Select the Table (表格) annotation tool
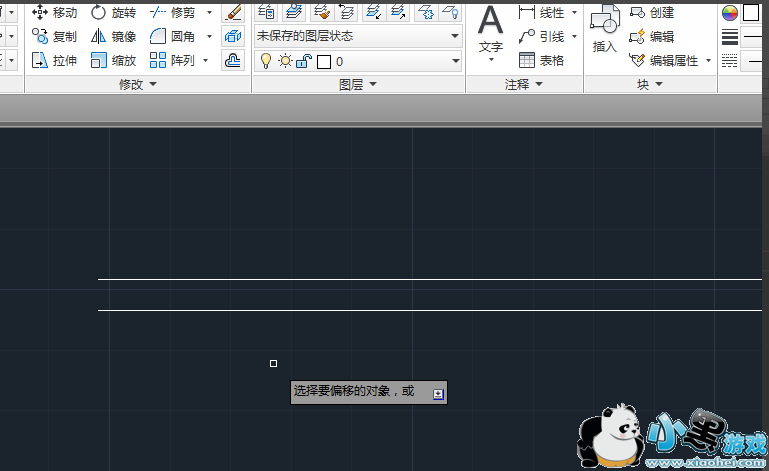 (541, 60)
